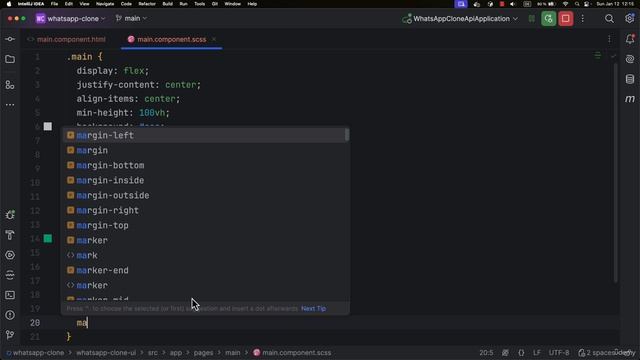This screenshot has width=640, height=360.
Task: Click Next Tip link in popup
Action: (x=313, y=309)
